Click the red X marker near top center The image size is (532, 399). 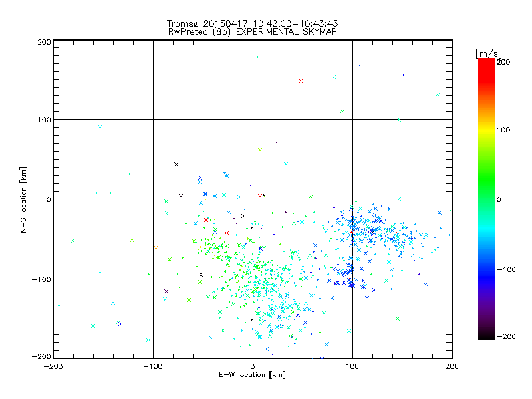pos(301,81)
